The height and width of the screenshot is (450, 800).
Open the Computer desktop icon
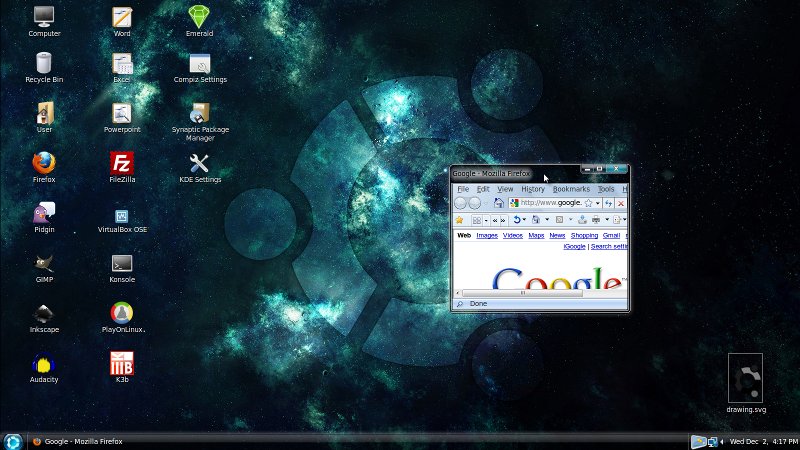pos(44,21)
